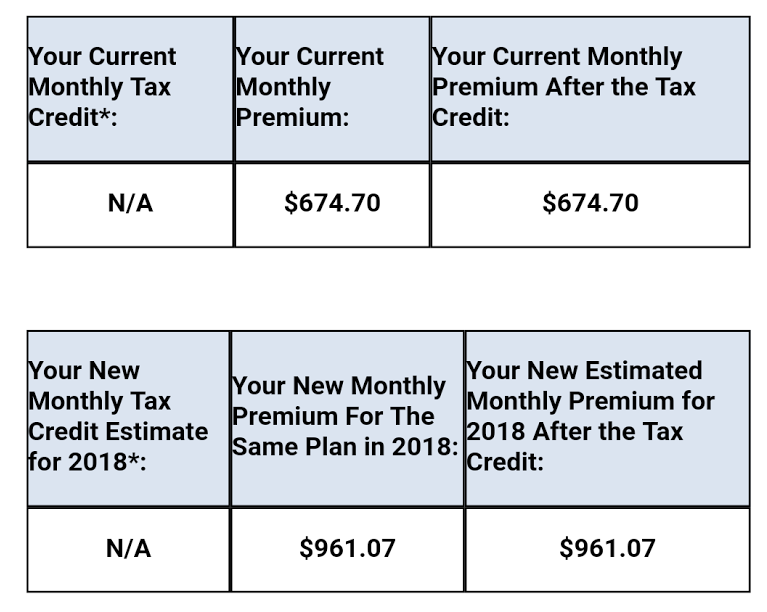Image resolution: width=767 pixels, height=612 pixels.
Task: Click the 'Premium For The' text line
Action: [333, 416]
